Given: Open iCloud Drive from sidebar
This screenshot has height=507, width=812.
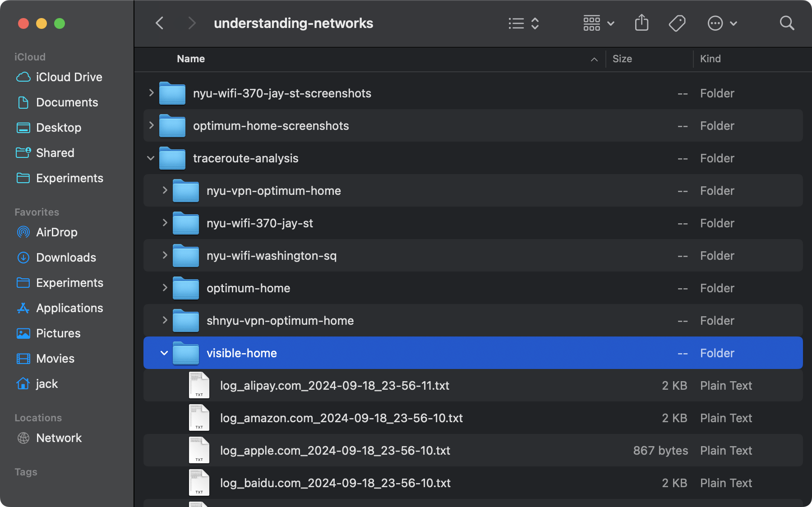Looking at the screenshot, I should tap(69, 77).
